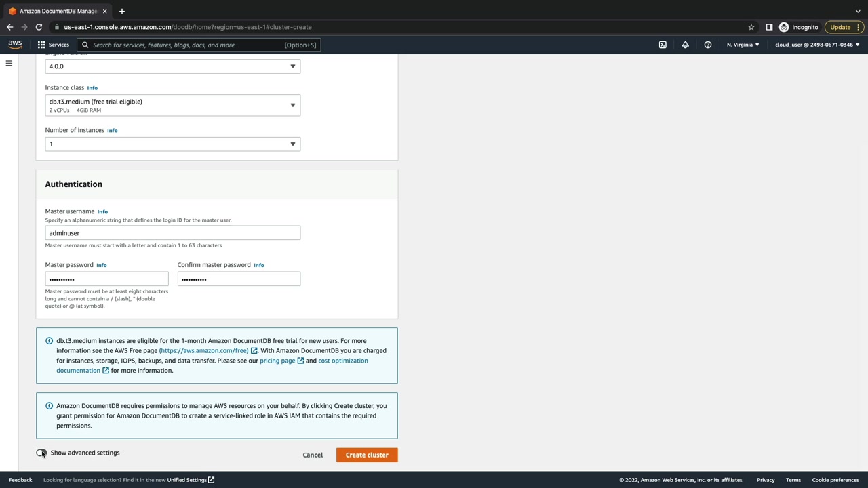Screen dimensions: 868x488
Task: Click the AWS logo home icon
Action: [x=15, y=45]
